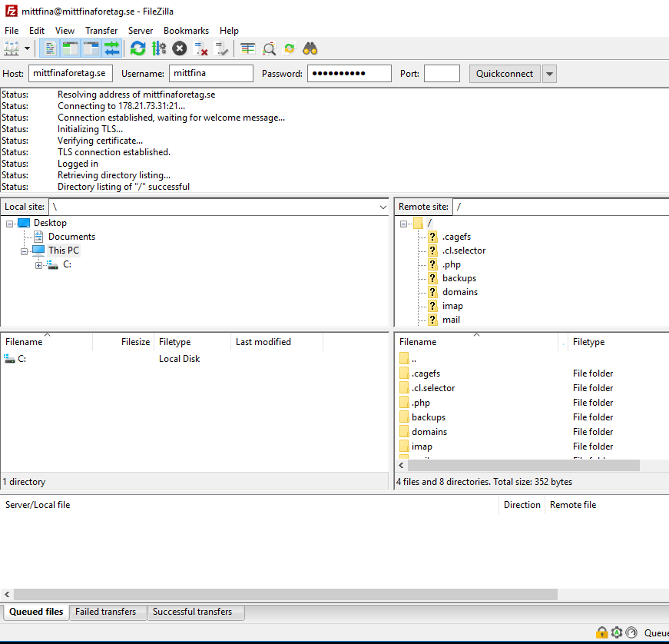Click remote file list horizontal scrollbar

click(x=524, y=465)
